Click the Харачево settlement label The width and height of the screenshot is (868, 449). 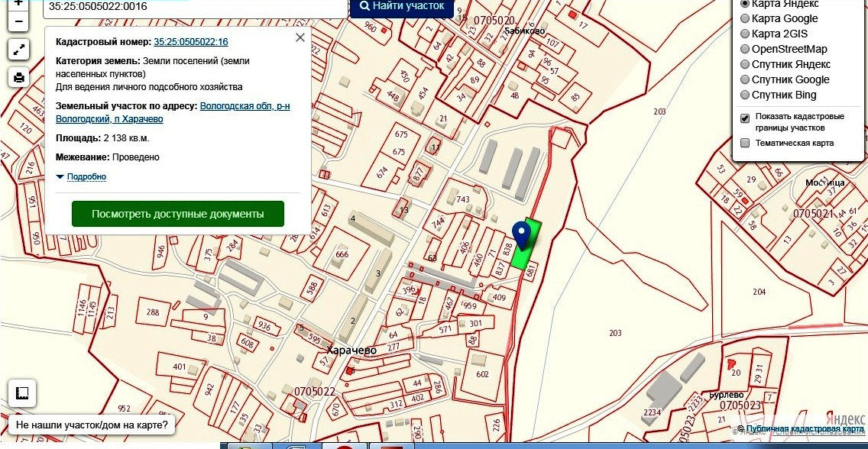pyautogui.click(x=351, y=350)
